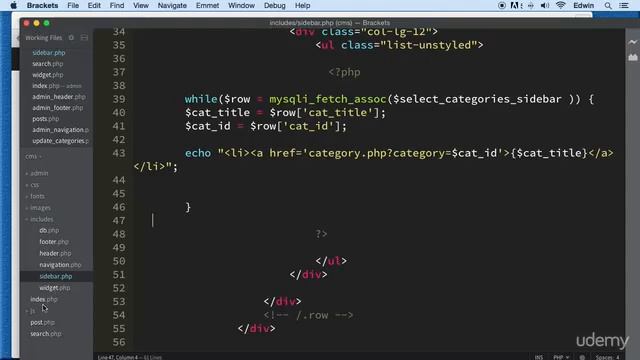This screenshot has width=640, height=360.
Task: Open the Notification Center list icon
Action: point(624,6)
